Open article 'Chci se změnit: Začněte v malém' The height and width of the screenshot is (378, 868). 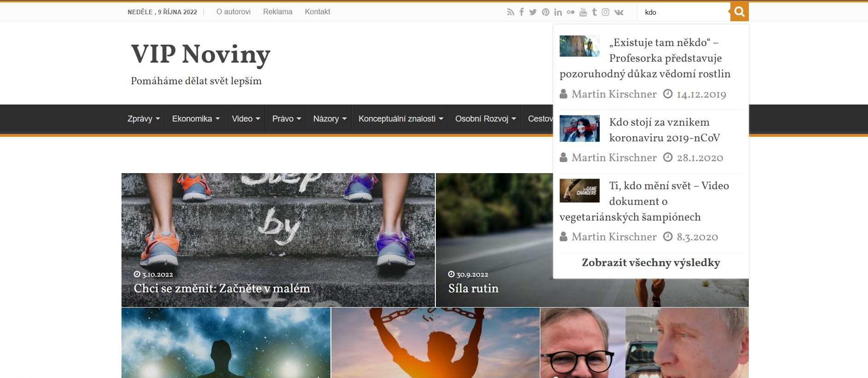tap(222, 289)
